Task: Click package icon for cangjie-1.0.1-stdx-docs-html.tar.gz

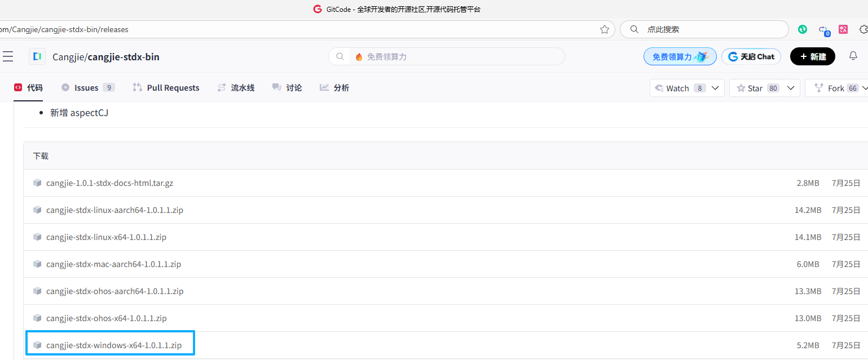Action: pos(37,183)
